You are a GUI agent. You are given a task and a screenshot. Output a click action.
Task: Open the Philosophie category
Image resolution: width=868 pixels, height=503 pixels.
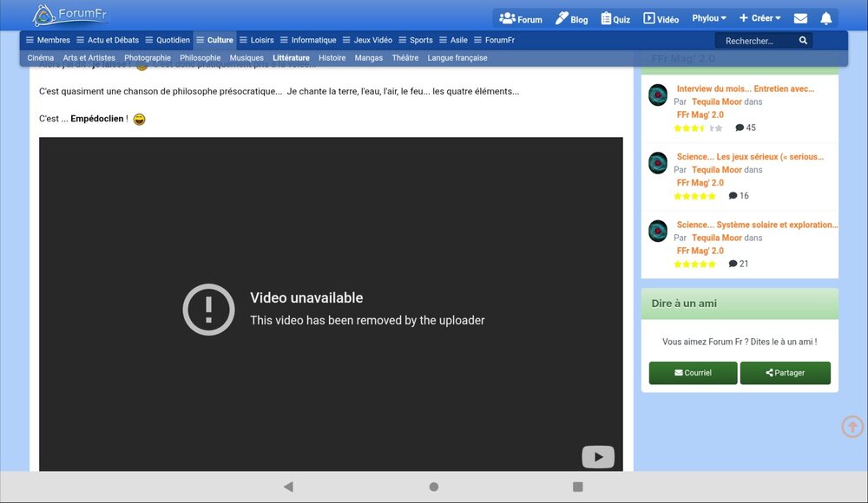click(200, 57)
